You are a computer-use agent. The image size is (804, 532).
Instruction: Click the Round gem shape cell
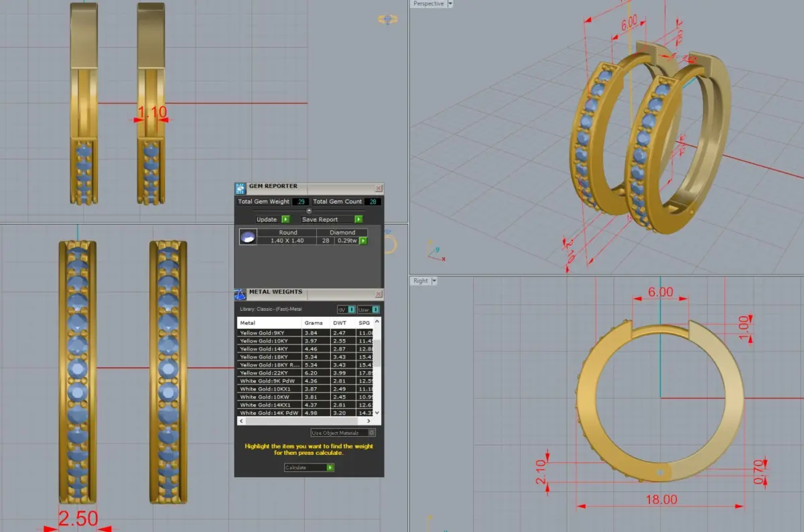click(287, 232)
